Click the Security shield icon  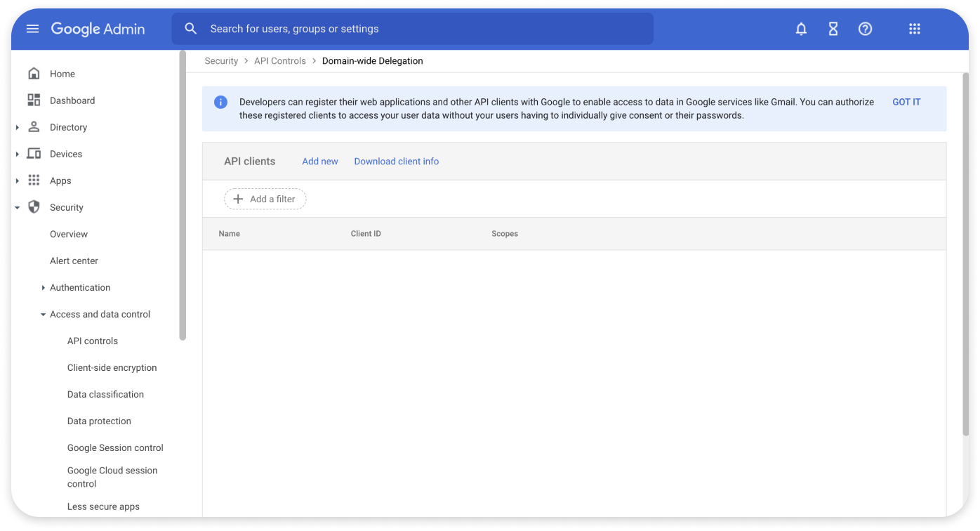tap(34, 207)
